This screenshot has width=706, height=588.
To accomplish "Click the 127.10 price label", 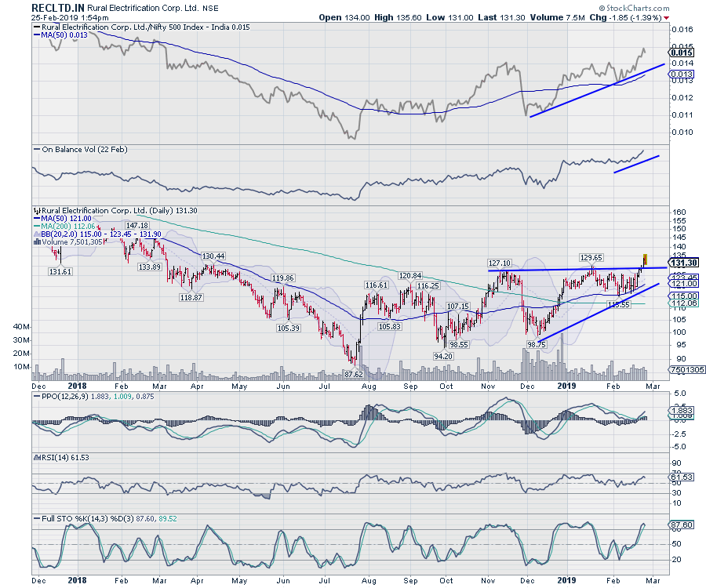I will point(500,263).
